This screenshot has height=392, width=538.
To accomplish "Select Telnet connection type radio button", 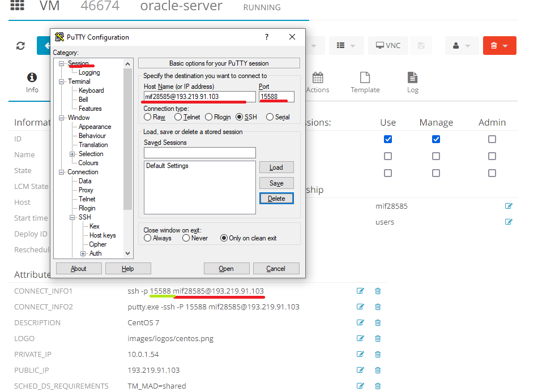I will [x=178, y=117].
